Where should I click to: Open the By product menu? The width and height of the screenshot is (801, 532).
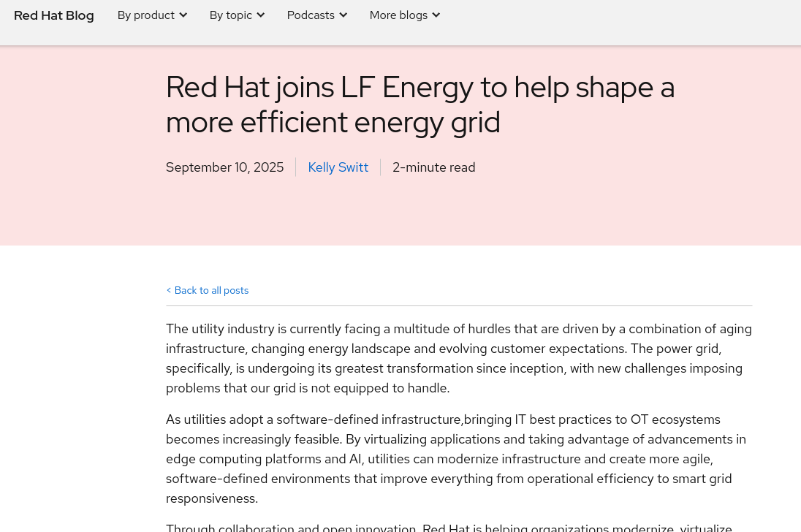[146, 15]
